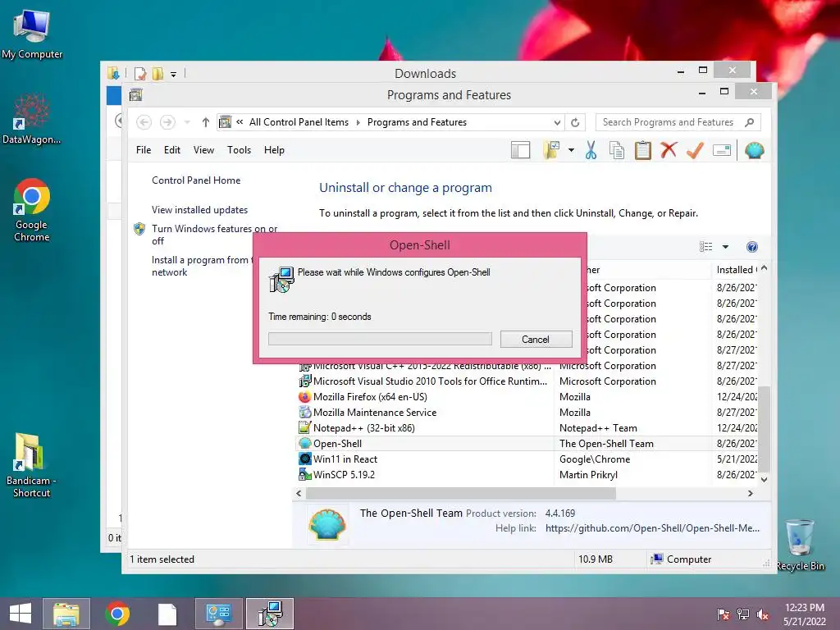The height and width of the screenshot is (630, 840).
Task: Open Downloads quick access toolbar dropdown
Action: click(174, 74)
